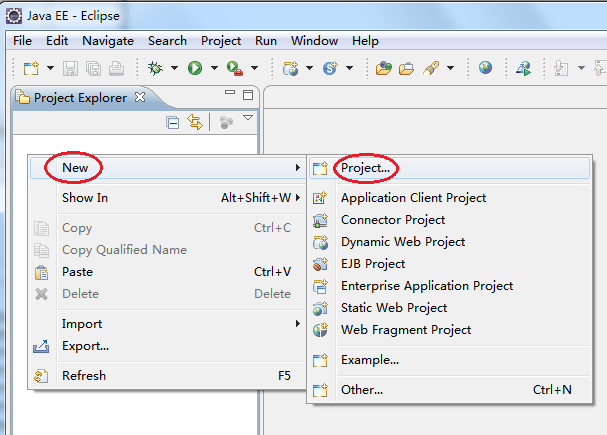Click the Collapse All icon in Project Explorer
Screen dimensions: 607x435
click(172, 123)
